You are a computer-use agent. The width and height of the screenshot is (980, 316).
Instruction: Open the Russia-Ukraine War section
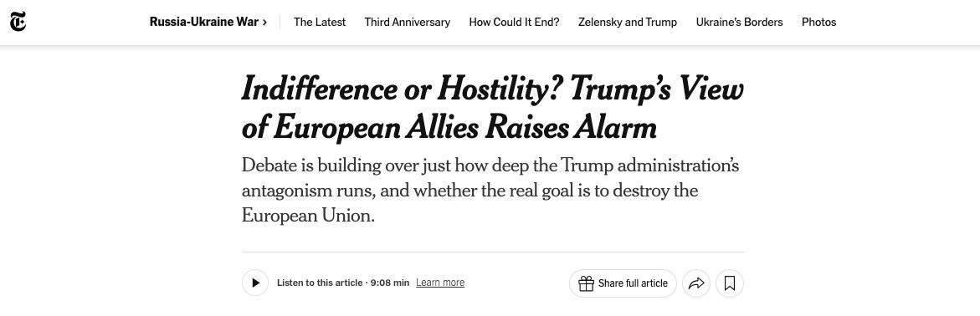tap(203, 22)
